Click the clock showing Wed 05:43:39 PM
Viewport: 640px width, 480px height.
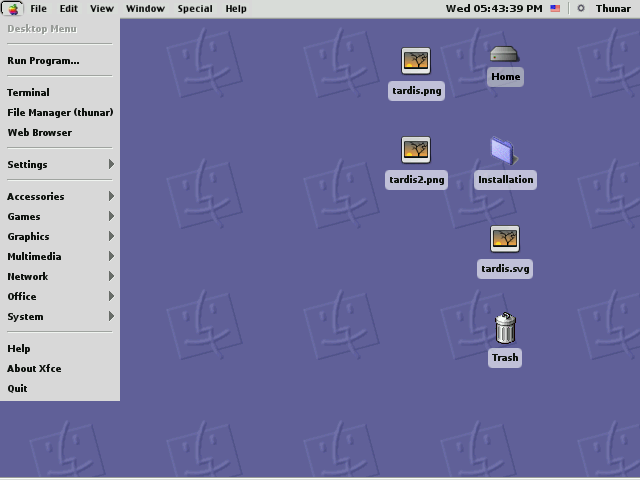pos(494,9)
